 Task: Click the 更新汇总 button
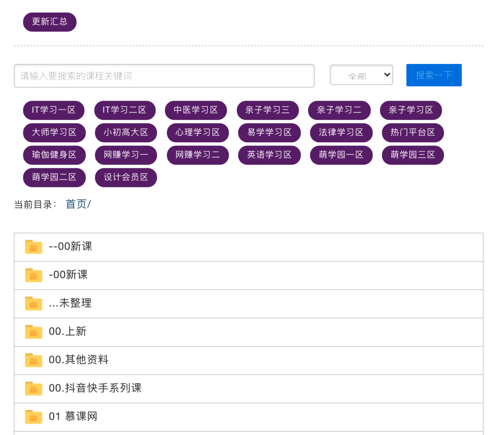point(49,21)
